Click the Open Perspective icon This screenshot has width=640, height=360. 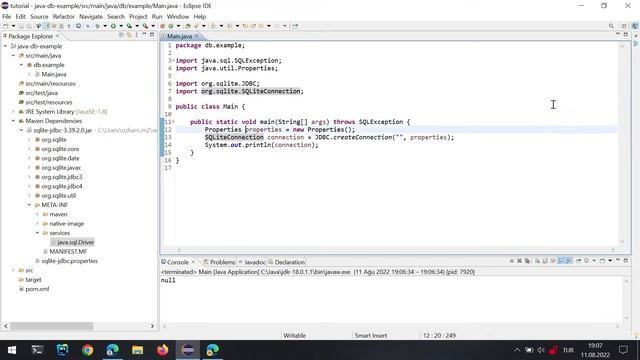pos(624,26)
